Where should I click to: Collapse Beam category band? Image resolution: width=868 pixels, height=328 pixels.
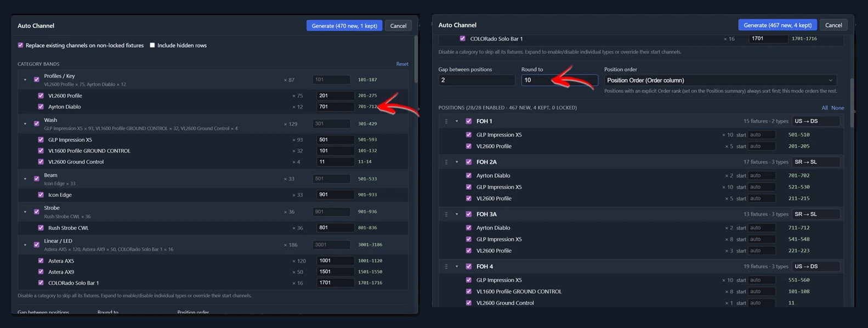tap(25, 178)
